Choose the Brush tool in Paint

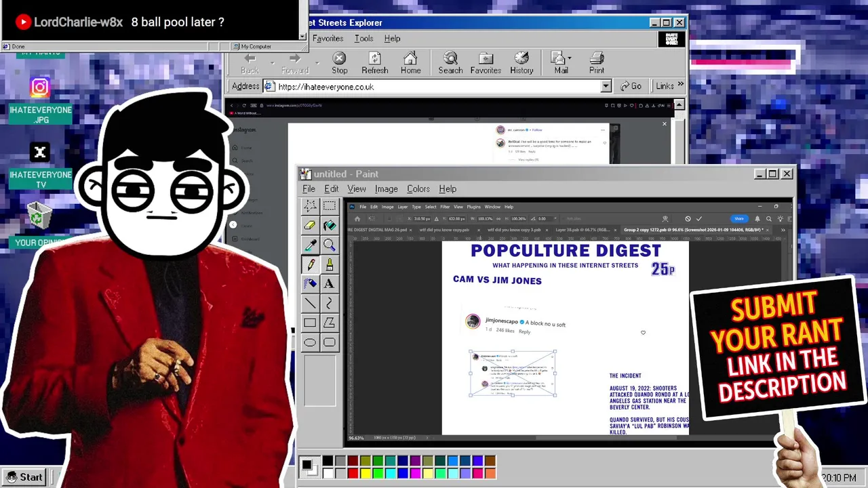[330, 264]
